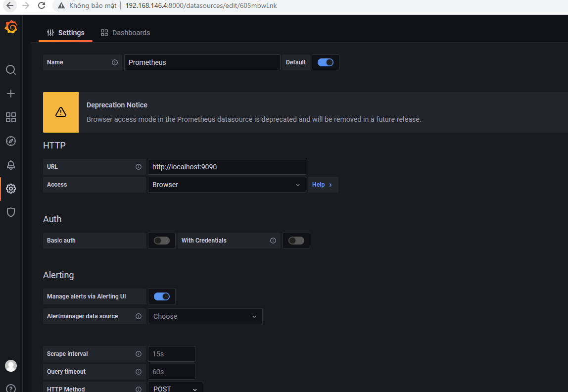
Task: Click the Grafana logo home icon
Action: [11, 27]
